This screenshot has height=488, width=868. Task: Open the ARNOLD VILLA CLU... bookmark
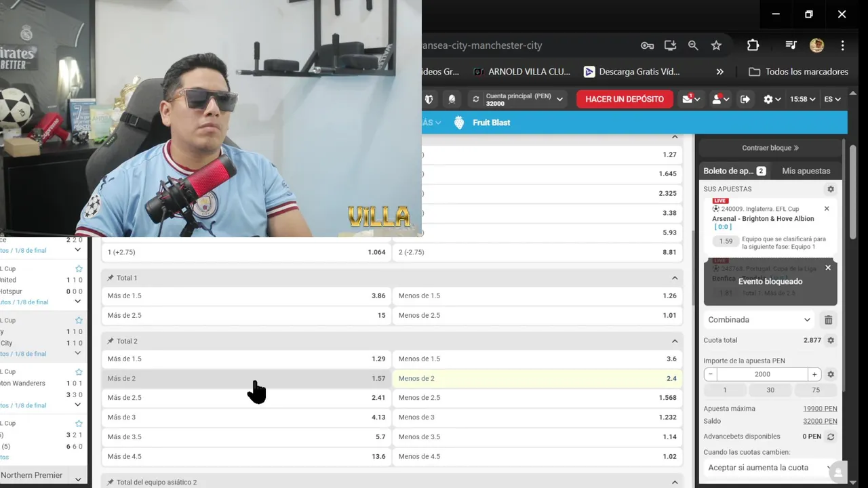coord(521,72)
